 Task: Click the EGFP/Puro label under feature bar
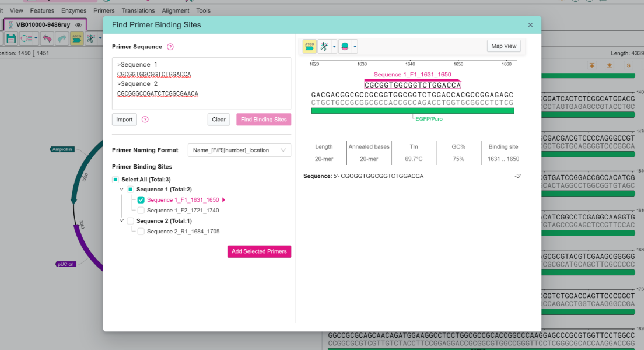429,119
